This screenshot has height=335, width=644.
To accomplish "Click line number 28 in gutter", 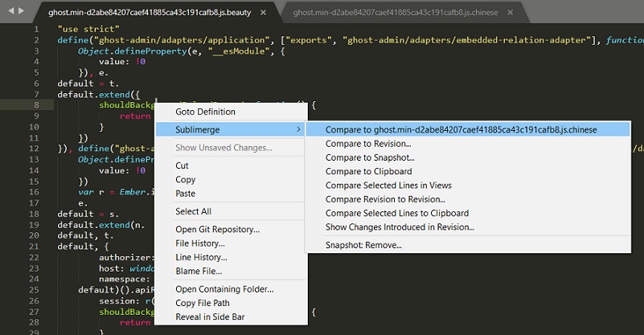I will 35,323.
